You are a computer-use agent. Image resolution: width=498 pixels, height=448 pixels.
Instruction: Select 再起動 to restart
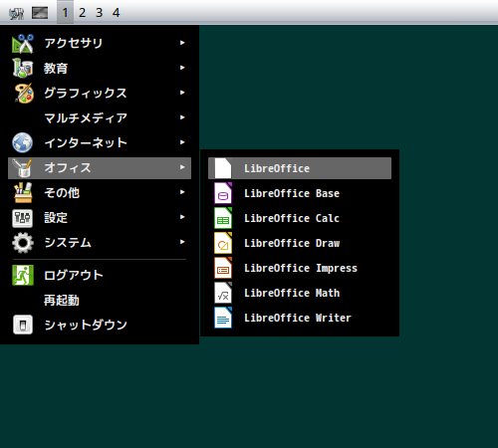pyautogui.click(x=100, y=300)
